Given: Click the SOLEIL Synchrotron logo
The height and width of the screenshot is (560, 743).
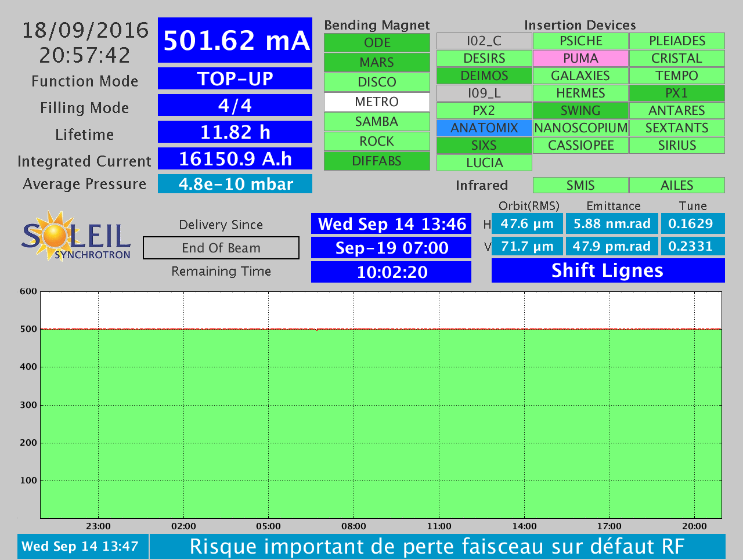Looking at the screenshot, I should tap(76, 236).
